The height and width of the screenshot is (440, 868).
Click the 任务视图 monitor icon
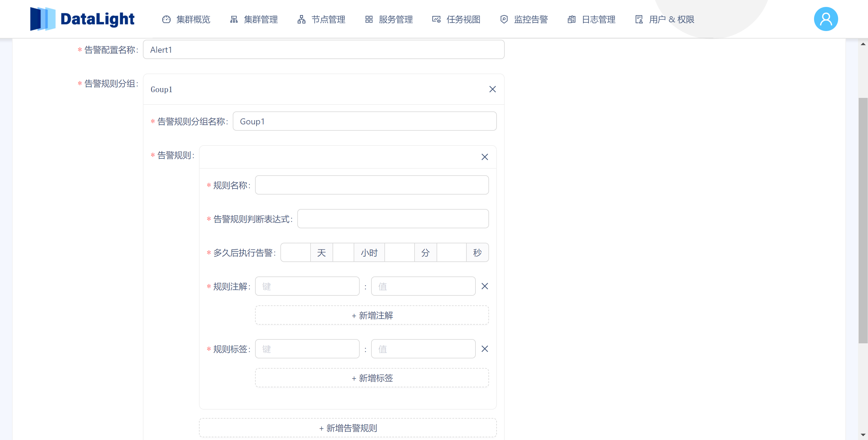(436, 20)
